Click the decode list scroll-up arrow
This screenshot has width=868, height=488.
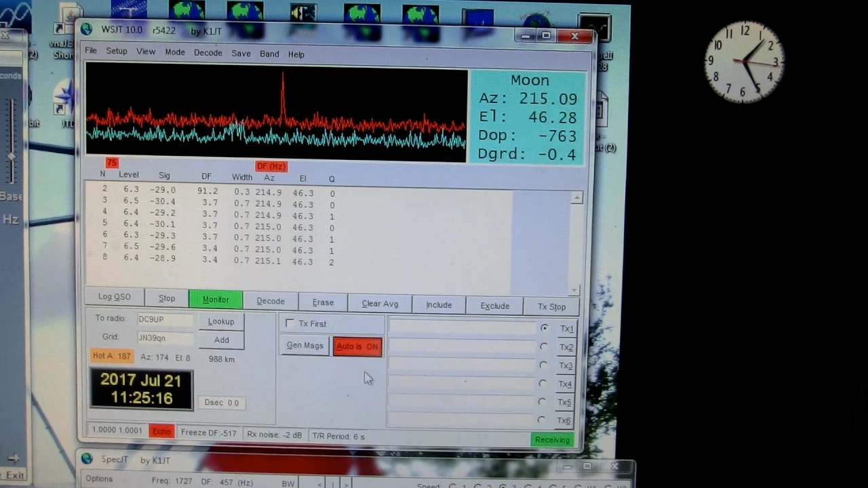(576, 198)
